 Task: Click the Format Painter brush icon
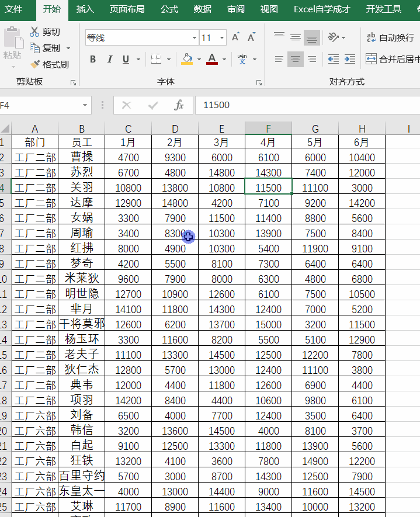coord(34,64)
